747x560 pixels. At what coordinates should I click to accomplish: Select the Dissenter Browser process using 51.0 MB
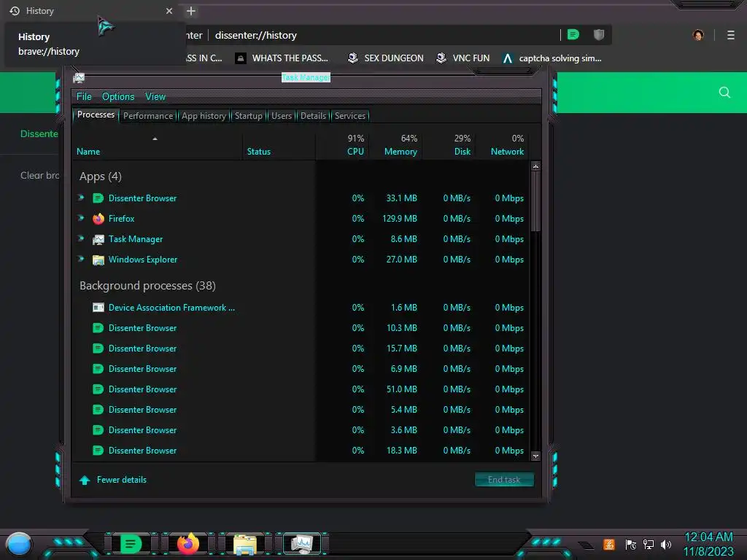coord(302,389)
